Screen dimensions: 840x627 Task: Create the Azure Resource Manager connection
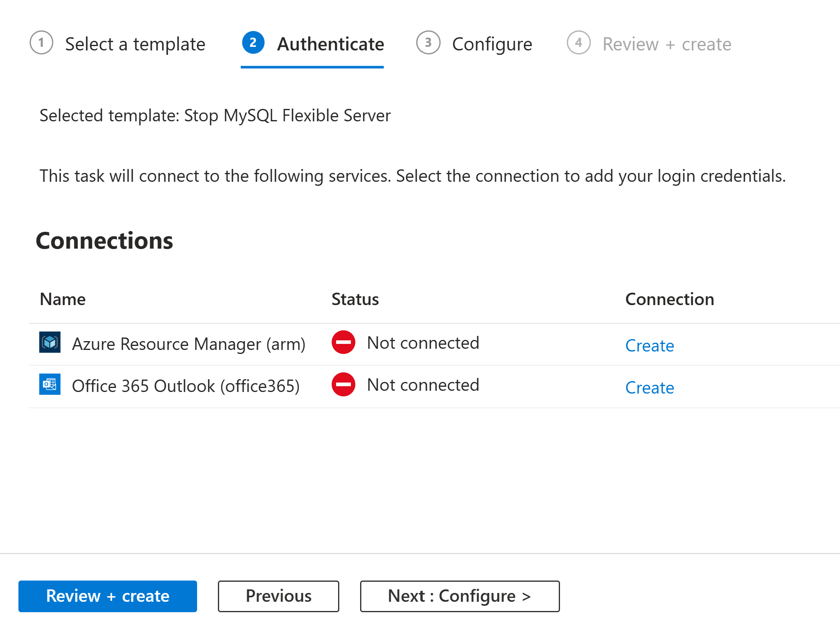click(x=649, y=345)
